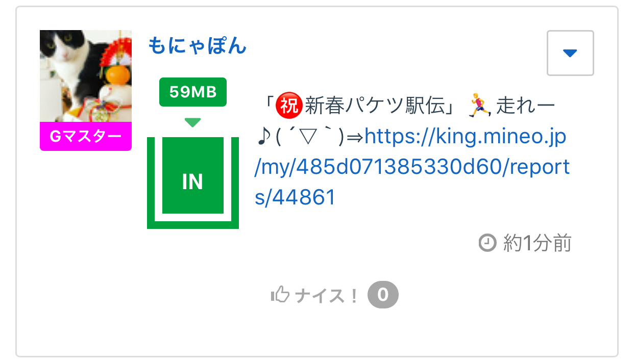
Task: Open the もにゃぽん username profile link
Action: click(x=198, y=46)
